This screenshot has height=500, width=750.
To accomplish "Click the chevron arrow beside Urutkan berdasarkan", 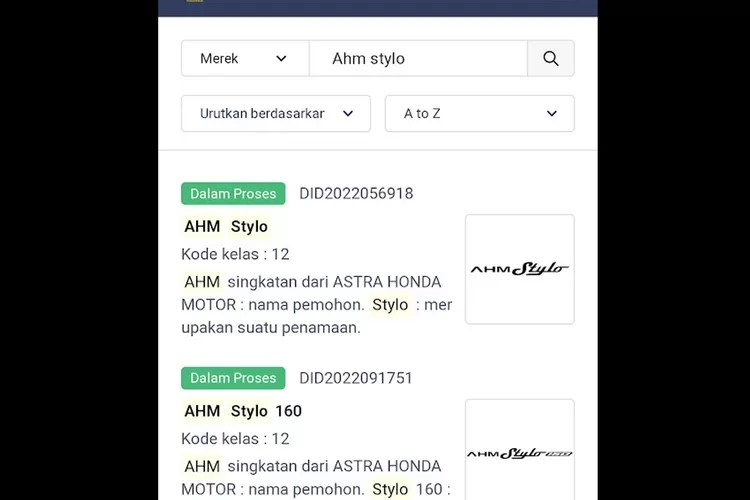I will (x=348, y=114).
